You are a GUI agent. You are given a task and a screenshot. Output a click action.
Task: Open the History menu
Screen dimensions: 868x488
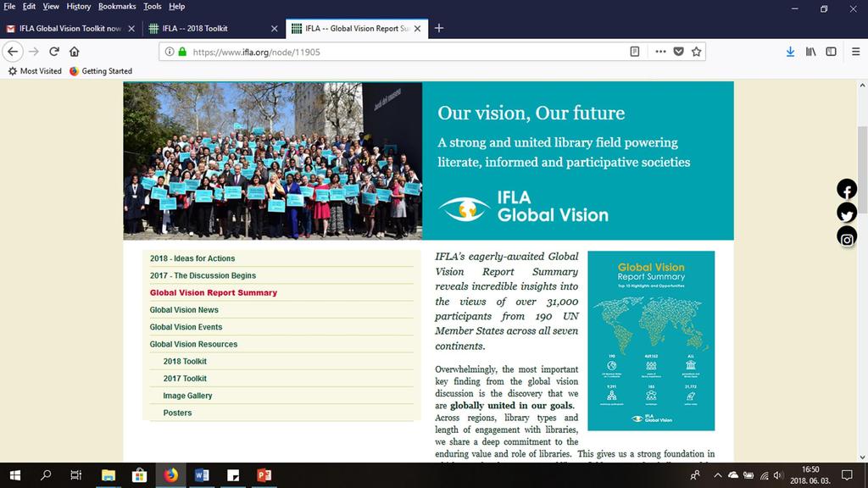click(x=79, y=7)
